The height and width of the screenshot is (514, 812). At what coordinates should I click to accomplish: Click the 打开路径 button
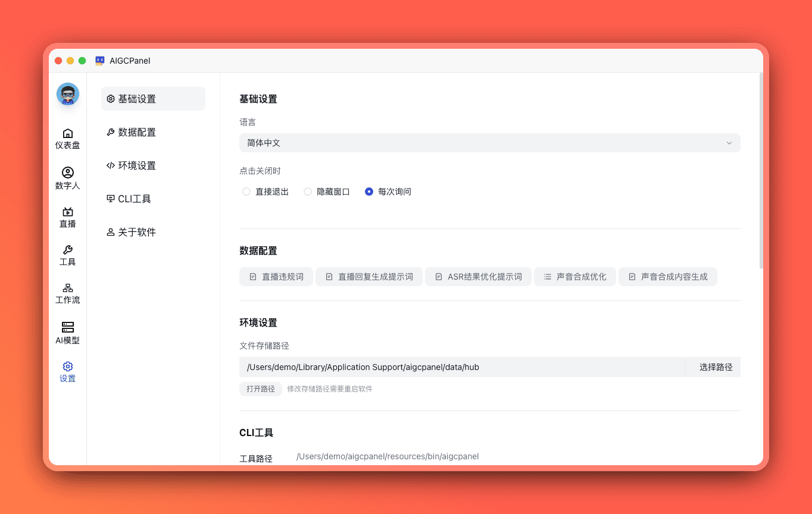pos(261,389)
